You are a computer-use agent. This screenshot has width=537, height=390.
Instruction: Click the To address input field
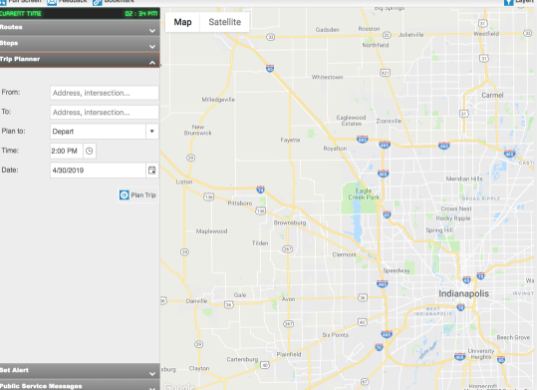pyautogui.click(x=104, y=112)
